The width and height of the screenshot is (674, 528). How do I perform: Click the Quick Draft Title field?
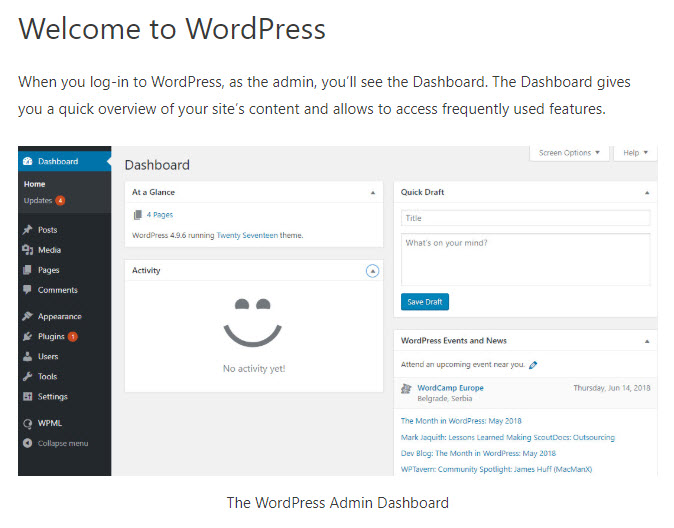click(525, 218)
